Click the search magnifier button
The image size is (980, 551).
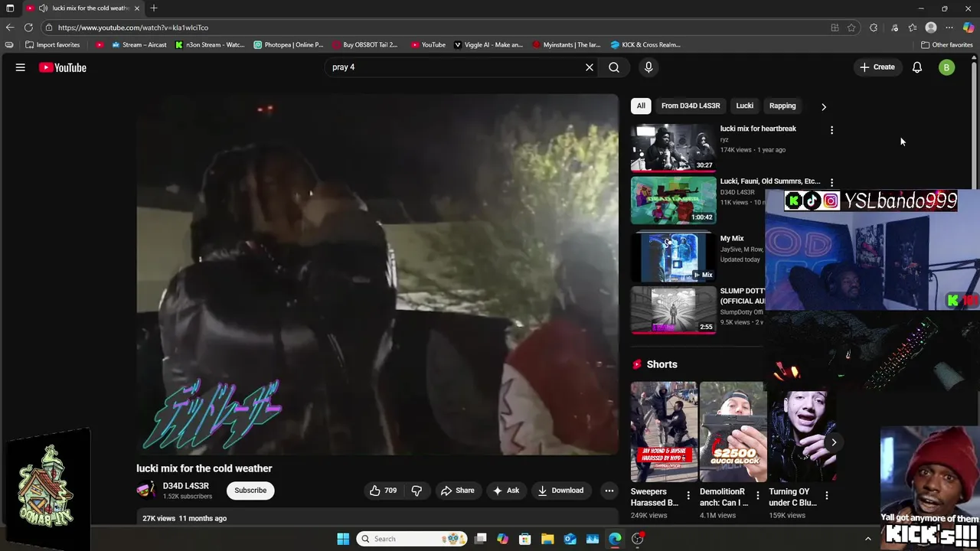tap(614, 67)
